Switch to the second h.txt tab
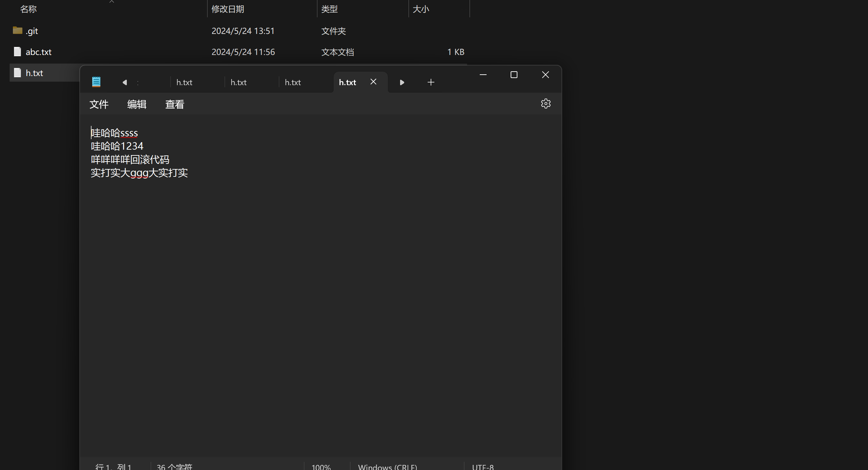 tap(239, 82)
